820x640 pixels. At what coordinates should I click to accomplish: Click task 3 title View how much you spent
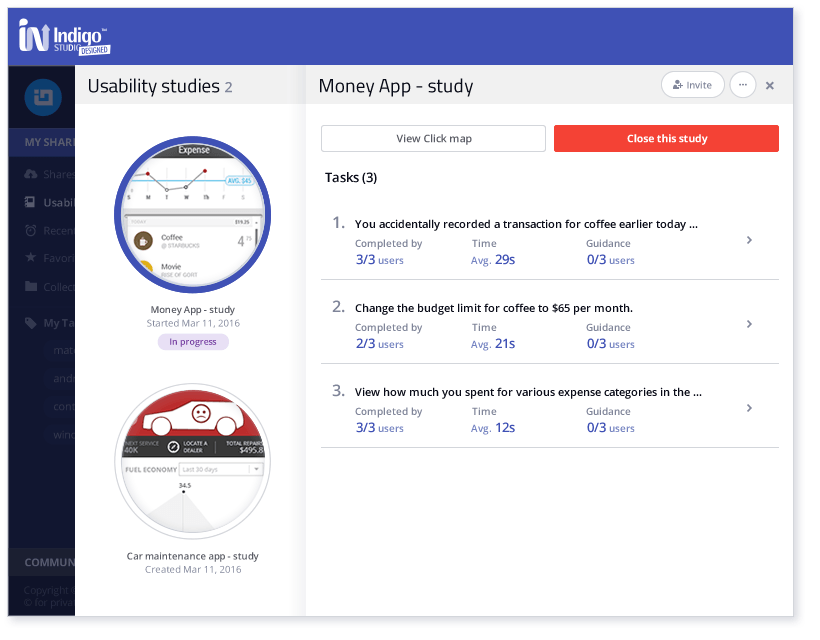point(528,392)
